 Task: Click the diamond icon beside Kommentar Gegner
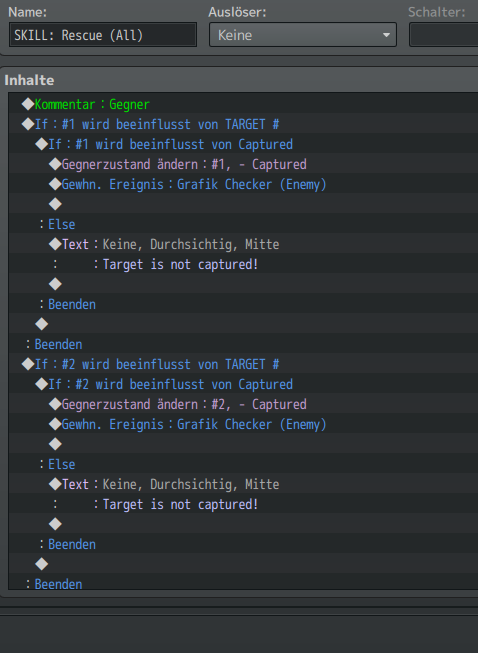point(28,104)
